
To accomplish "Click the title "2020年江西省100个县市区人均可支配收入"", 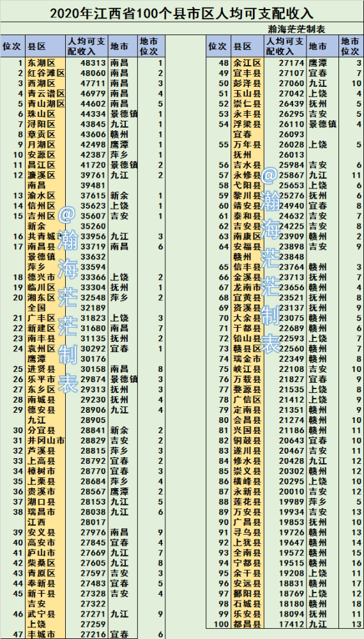I will coord(182,13).
